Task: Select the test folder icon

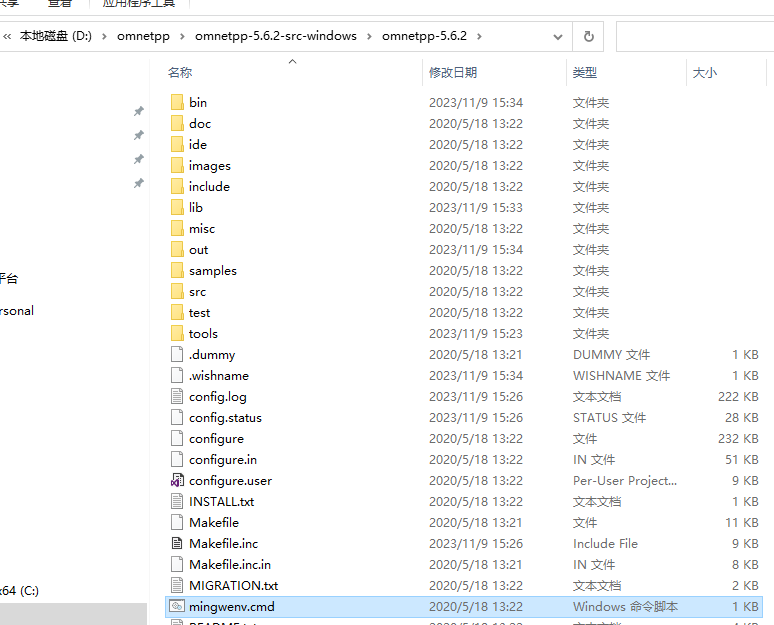Action: [177, 312]
